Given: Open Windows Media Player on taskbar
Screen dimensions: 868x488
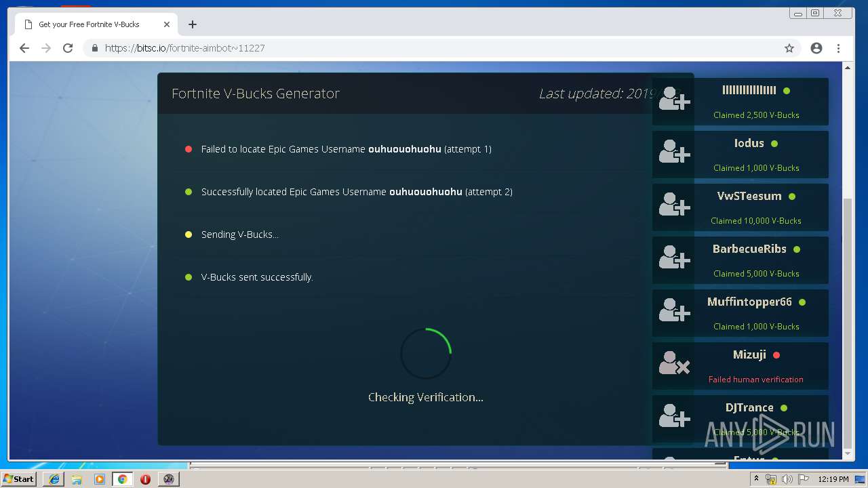Looking at the screenshot, I should (x=100, y=479).
